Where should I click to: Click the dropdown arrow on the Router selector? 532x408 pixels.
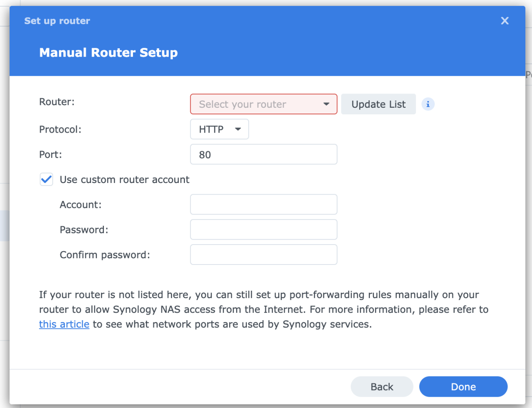(x=327, y=104)
